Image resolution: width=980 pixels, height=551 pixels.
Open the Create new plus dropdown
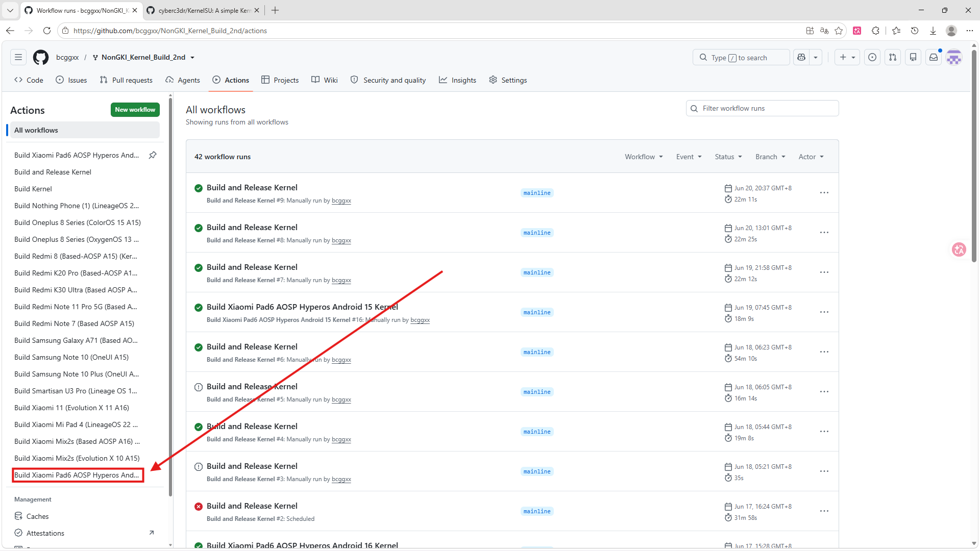coord(847,57)
